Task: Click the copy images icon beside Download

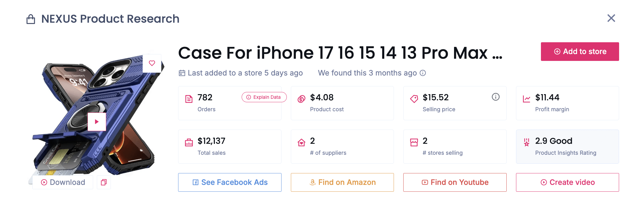Action: 104,182
